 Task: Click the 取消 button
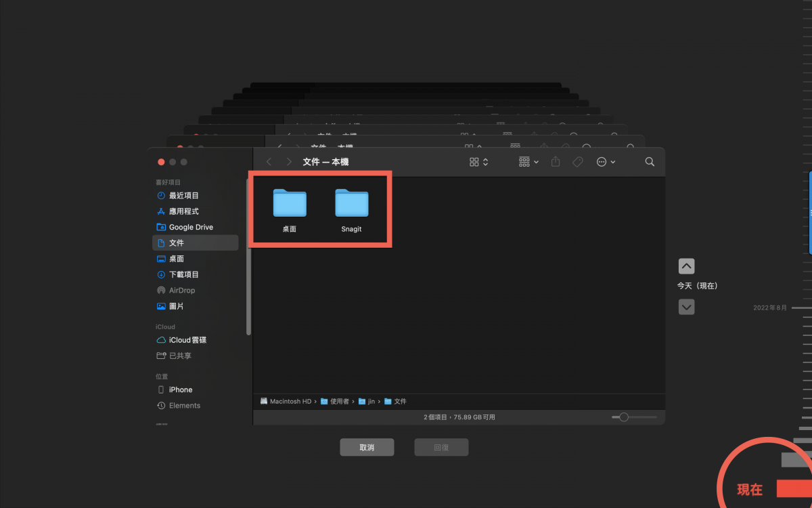point(367,448)
